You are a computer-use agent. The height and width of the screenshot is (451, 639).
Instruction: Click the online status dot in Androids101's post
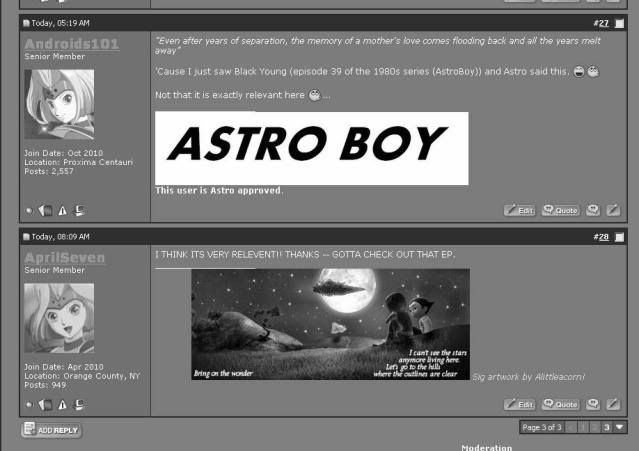(x=29, y=211)
